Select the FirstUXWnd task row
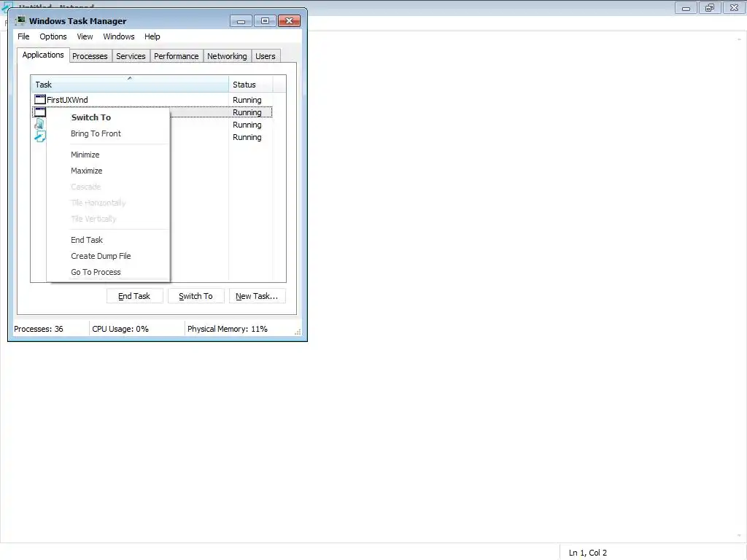 (152, 99)
